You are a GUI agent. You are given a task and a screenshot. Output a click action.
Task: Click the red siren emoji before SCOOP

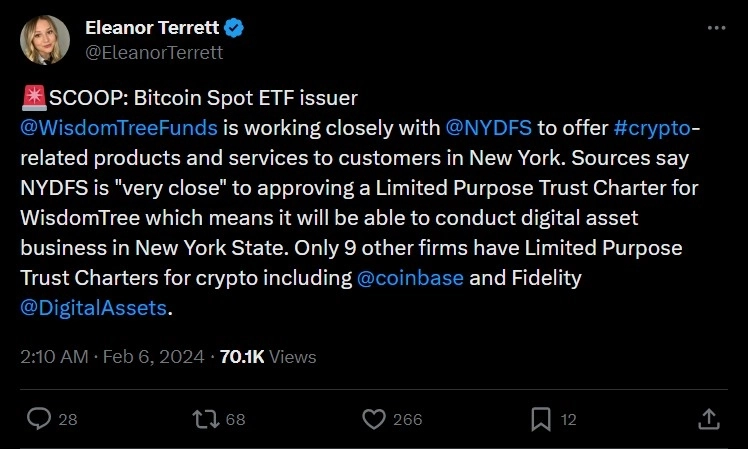click(x=30, y=98)
